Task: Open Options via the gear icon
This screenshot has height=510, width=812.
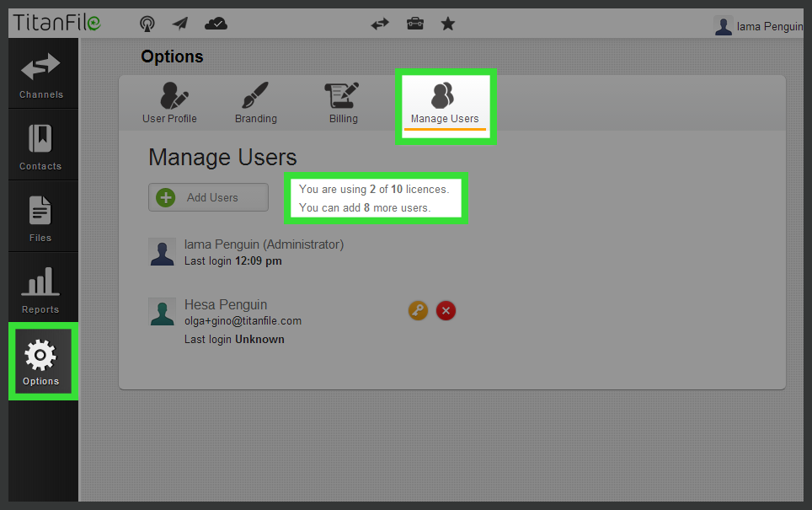Action: point(41,361)
